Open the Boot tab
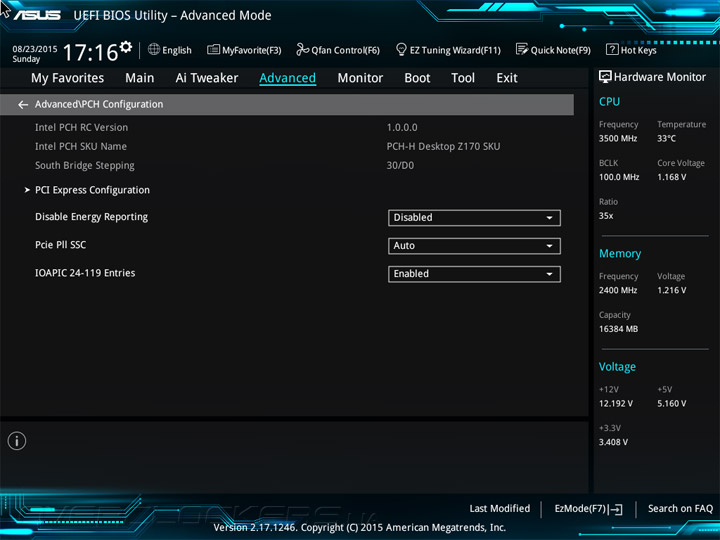The image size is (720, 540). 417,78
